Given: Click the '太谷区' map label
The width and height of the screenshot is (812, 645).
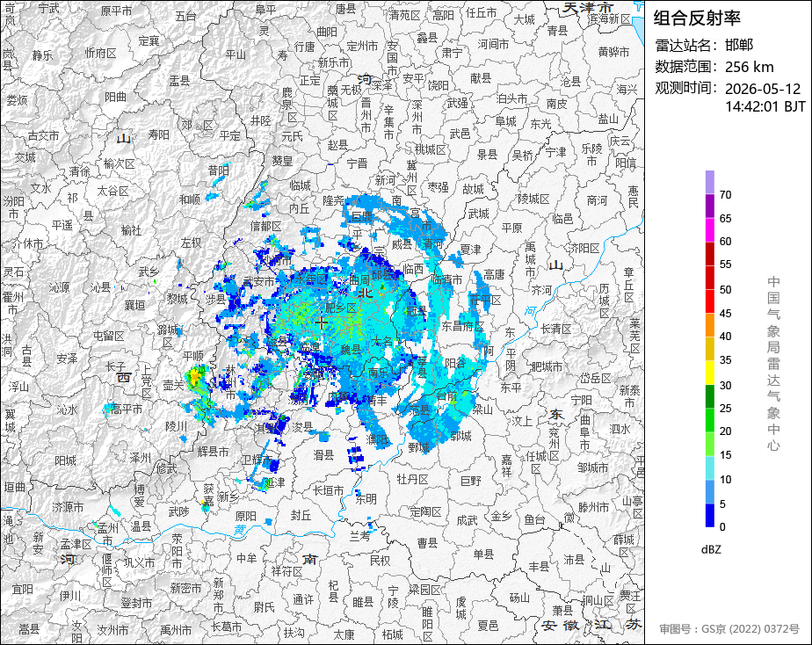Looking at the screenshot, I should click(112, 191).
